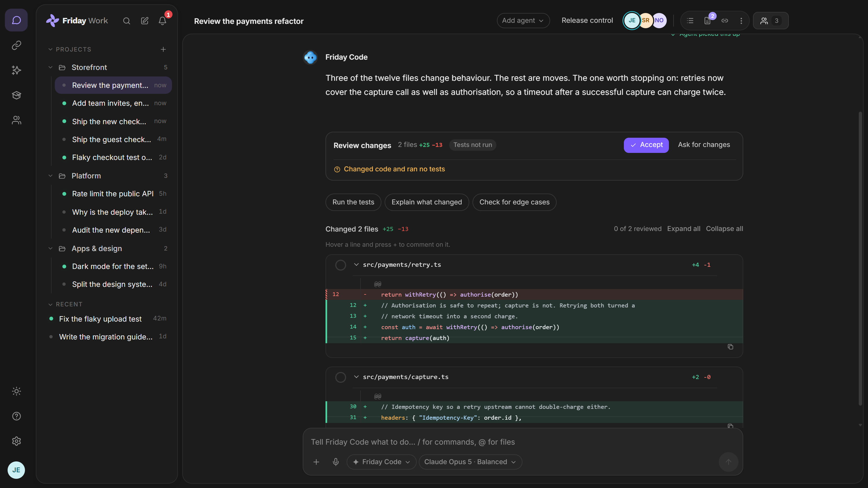Click the microphone icon in composer
Viewport: 868px width, 488px height.
pos(336,462)
